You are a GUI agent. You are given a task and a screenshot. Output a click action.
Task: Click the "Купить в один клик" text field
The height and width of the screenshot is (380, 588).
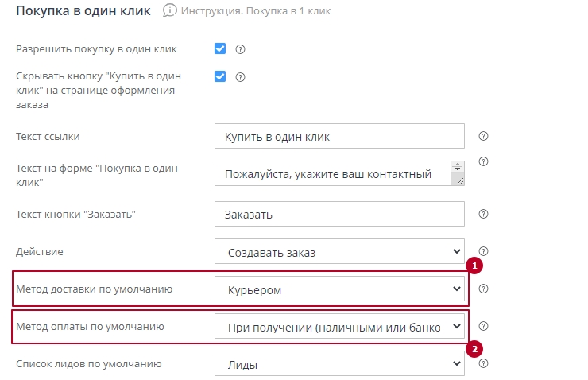pos(339,137)
